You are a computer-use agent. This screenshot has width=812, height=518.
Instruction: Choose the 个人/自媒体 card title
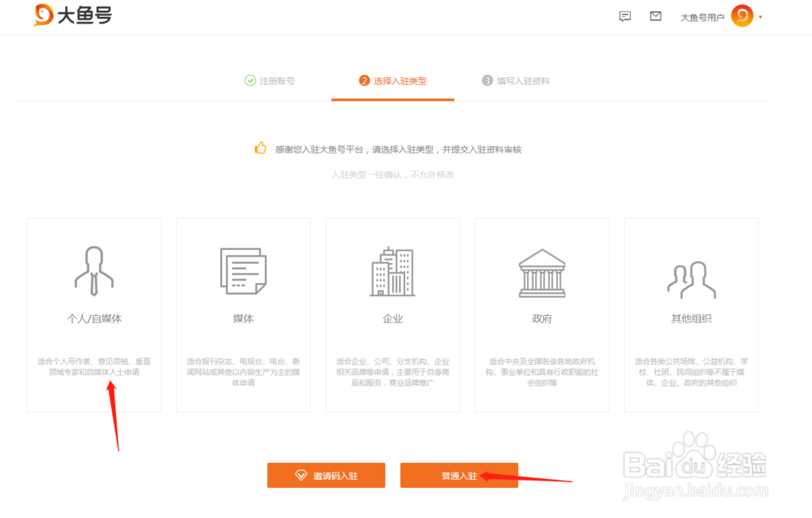coord(94,318)
